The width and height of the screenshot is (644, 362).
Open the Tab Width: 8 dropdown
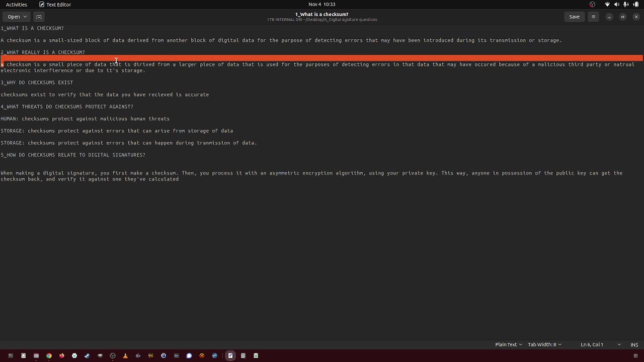click(x=544, y=344)
